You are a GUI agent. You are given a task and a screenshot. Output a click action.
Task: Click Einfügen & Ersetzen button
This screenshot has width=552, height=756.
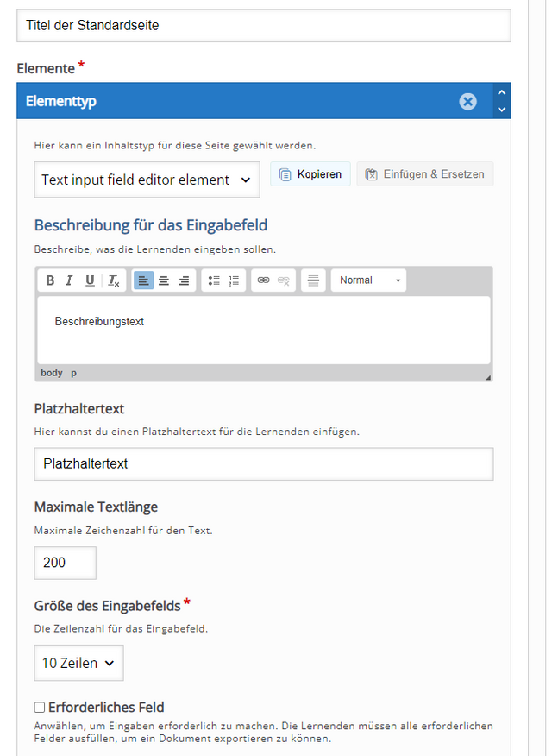425,174
